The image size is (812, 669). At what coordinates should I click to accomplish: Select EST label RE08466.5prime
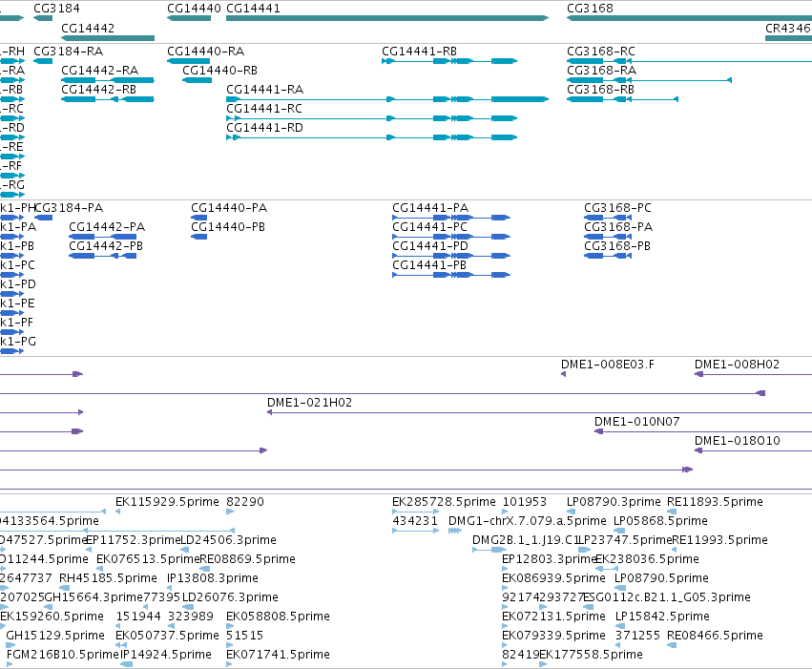[x=716, y=636]
